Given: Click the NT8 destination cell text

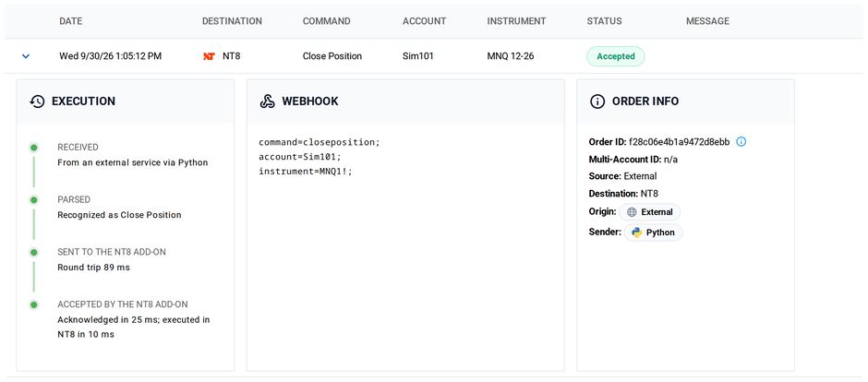Looking at the screenshot, I should tap(232, 56).
